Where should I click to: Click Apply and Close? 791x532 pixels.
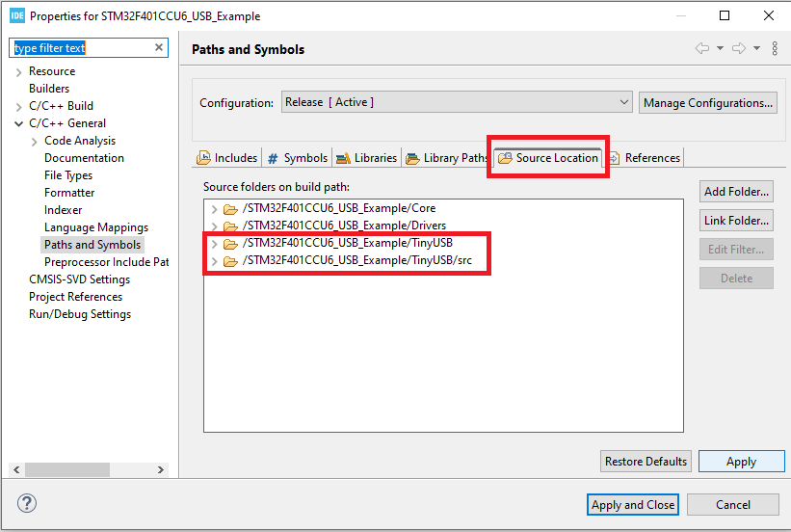633,504
